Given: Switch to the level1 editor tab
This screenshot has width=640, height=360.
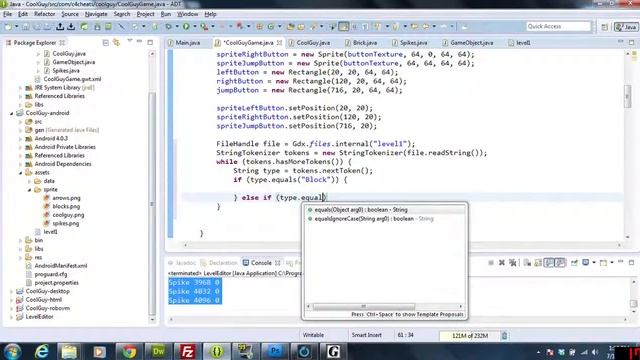Looking at the screenshot, I should click(520, 42).
